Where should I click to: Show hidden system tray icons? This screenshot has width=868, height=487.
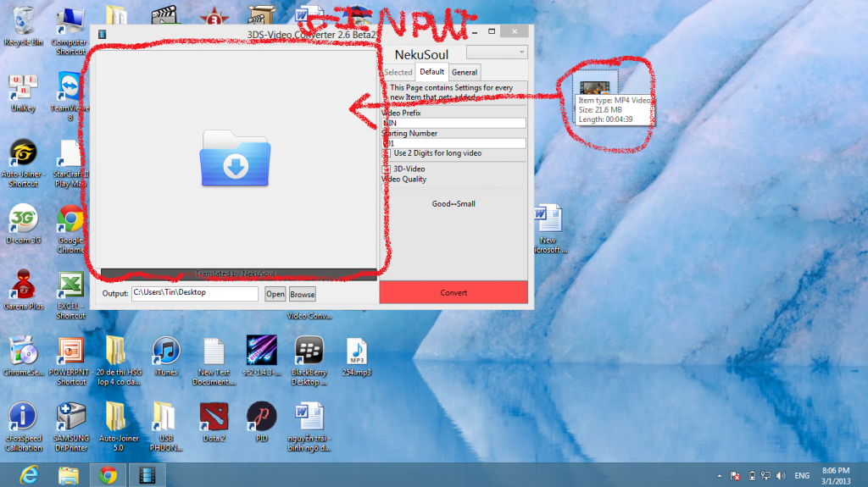[x=719, y=475]
